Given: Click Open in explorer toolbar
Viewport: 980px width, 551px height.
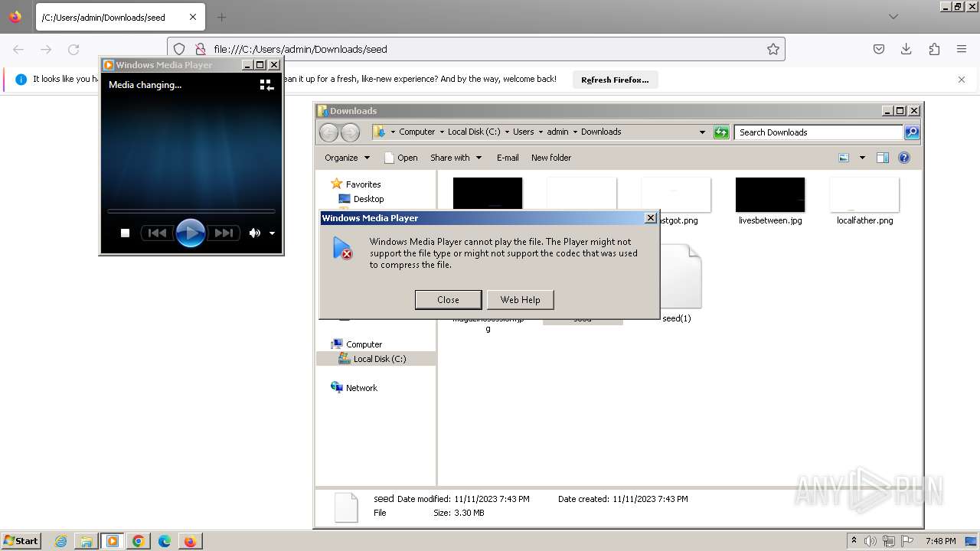Looking at the screenshot, I should coord(400,158).
